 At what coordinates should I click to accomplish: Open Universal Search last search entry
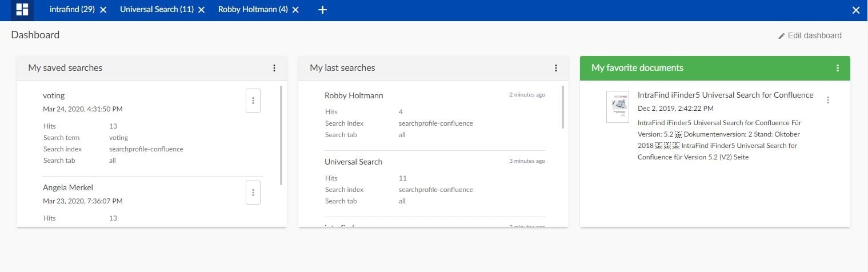tap(353, 162)
